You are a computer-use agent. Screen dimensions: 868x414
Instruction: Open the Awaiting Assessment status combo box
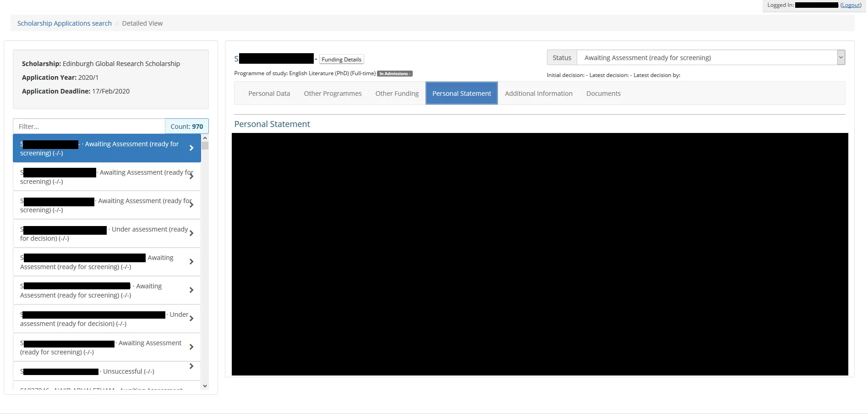706,58
